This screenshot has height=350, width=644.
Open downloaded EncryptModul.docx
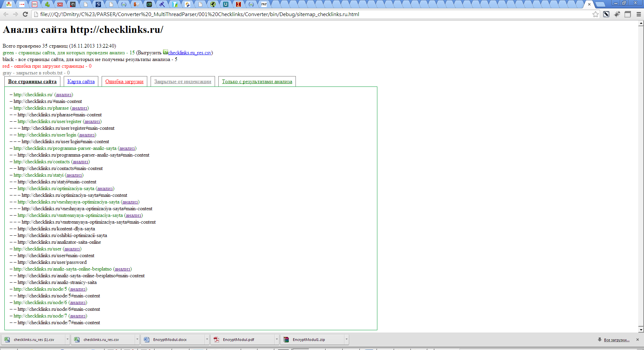click(x=173, y=340)
